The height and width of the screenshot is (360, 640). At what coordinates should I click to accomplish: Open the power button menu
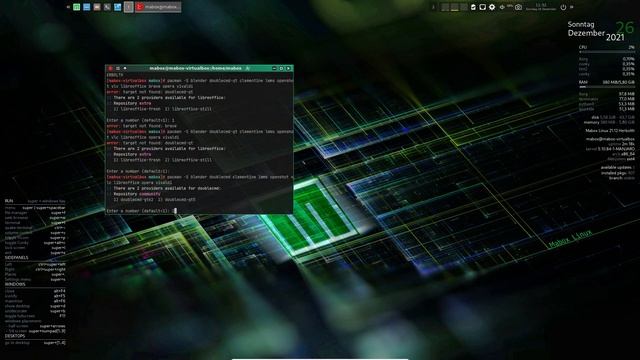coord(563,7)
